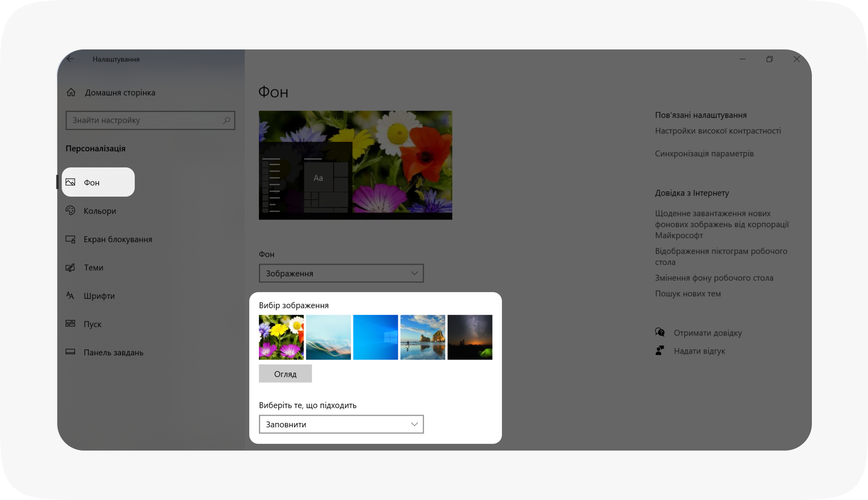Click the Надати відгук feedback icon
Screen dimensions: 868x500
(x=660, y=350)
